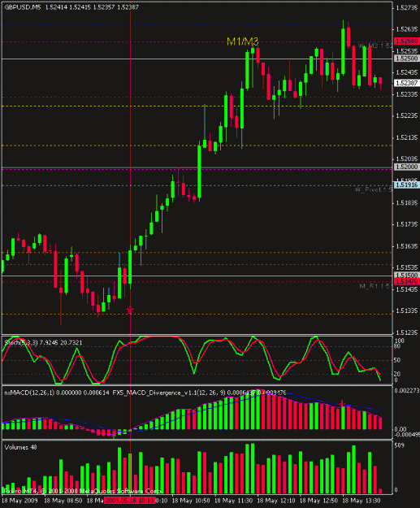Click the gray 1.52500 price level tag
Screen dimensions: 420x508
point(406,59)
